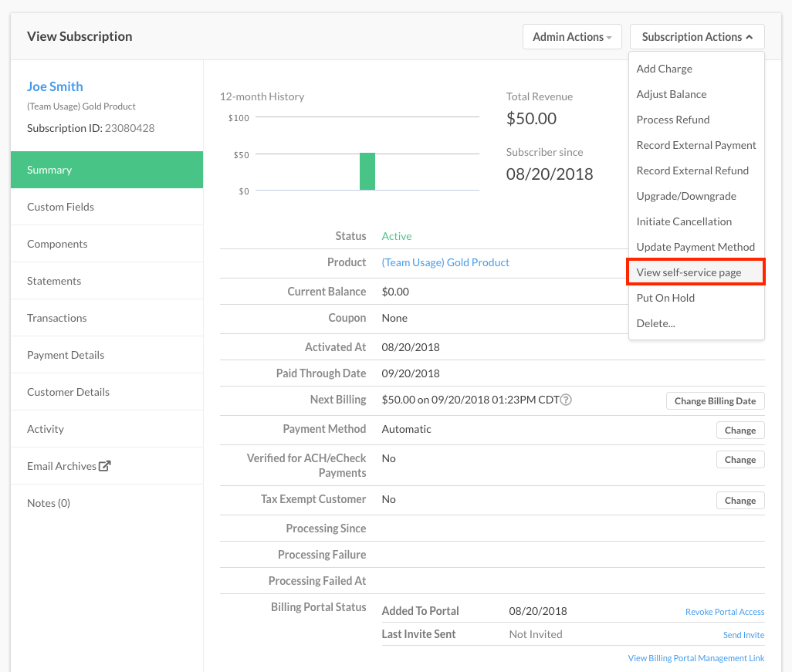This screenshot has height=672, width=792.
Task: Click Subscriber since date 08/20/2018
Action: pos(550,174)
